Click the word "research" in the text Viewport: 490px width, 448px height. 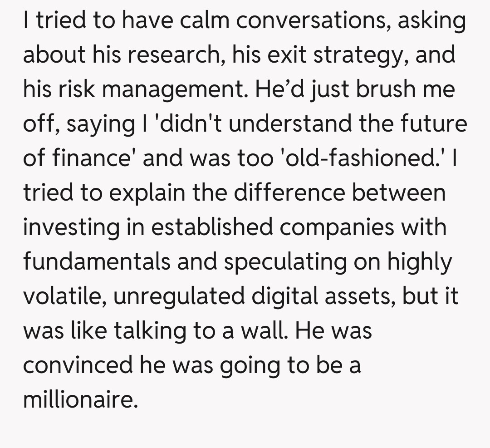pos(179,55)
